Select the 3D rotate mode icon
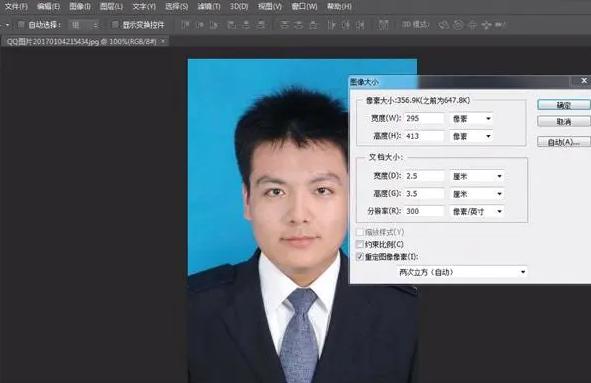This screenshot has width=591, height=383. coord(444,25)
